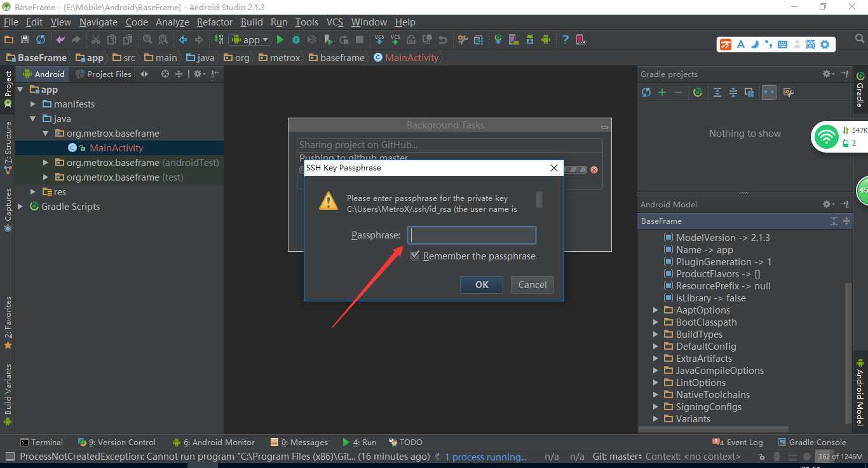Open Gradle settings wrench icon

tap(789, 92)
